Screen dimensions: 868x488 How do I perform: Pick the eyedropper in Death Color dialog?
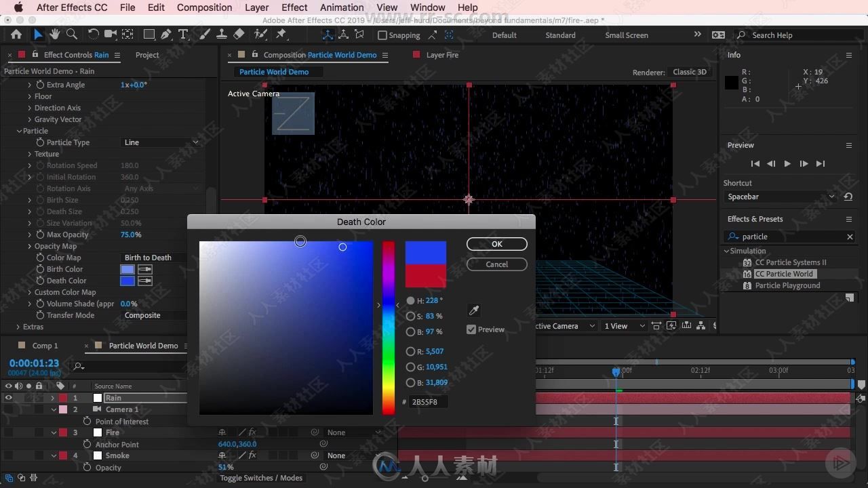(474, 310)
